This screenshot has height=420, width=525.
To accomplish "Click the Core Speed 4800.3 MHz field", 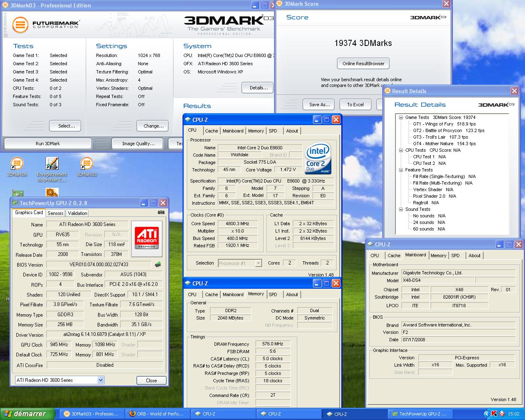I will 238,224.
